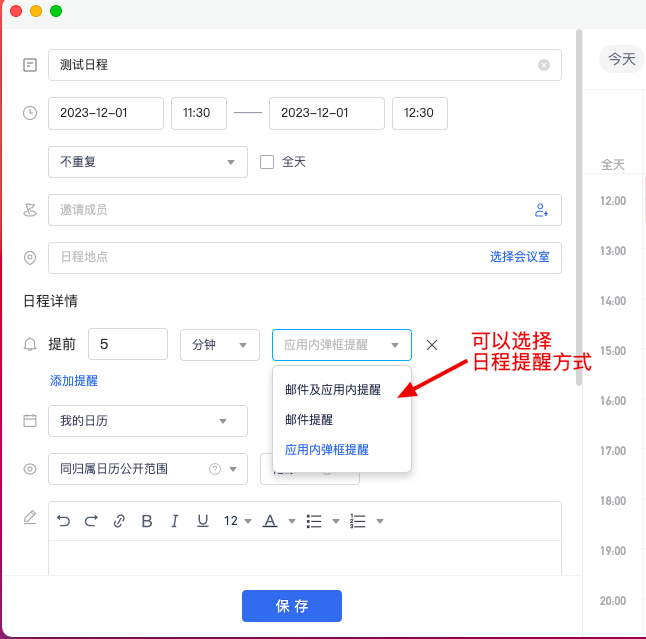The height and width of the screenshot is (639, 646).
Task: Click the form's vertical scrollbar
Action: [x=579, y=207]
